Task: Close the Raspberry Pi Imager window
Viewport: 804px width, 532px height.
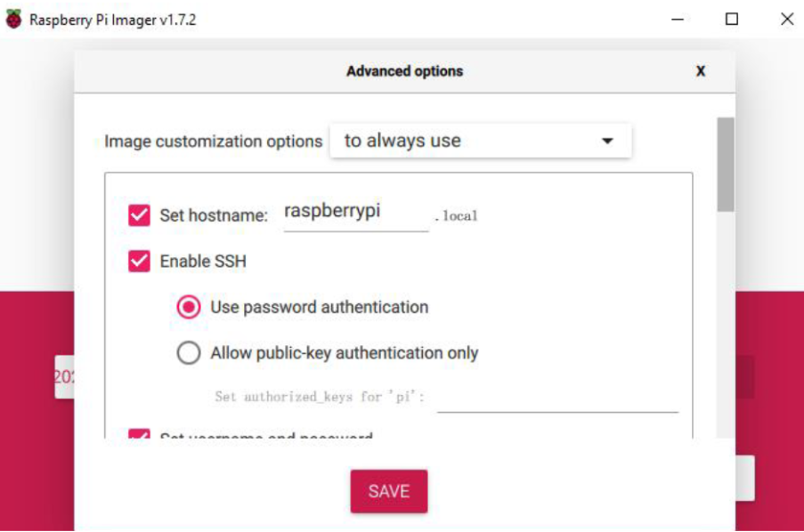Action: click(x=786, y=20)
